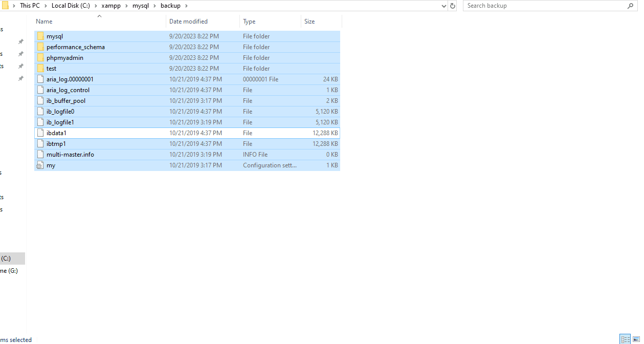This screenshot has width=644, height=344.
Task: Switch to details view layout icon
Action: coord(625,339)
